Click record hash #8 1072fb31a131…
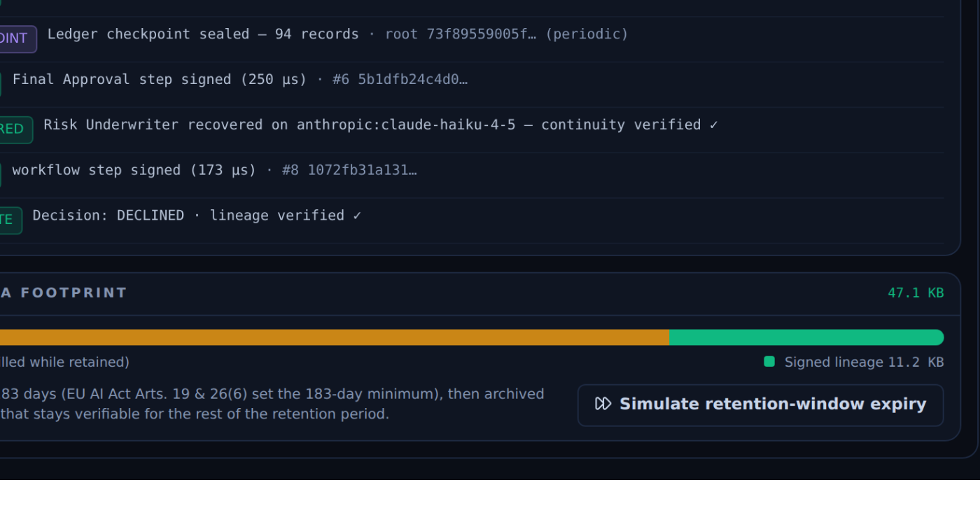 click(349, 171)
